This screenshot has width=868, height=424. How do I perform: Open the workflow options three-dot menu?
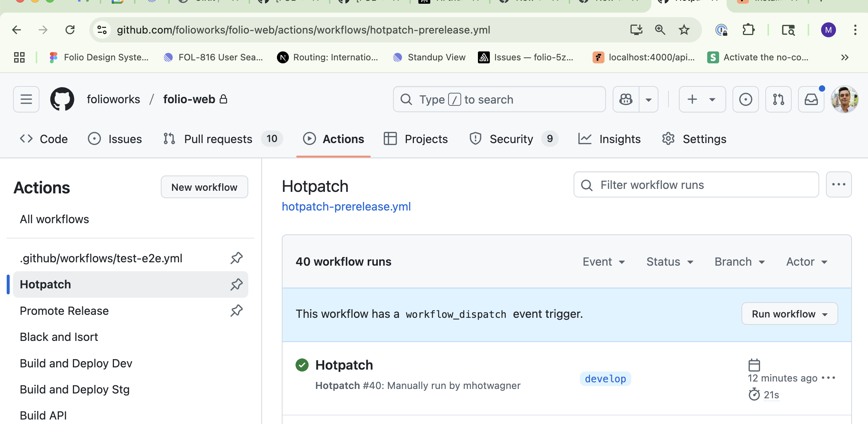point(839,184)
